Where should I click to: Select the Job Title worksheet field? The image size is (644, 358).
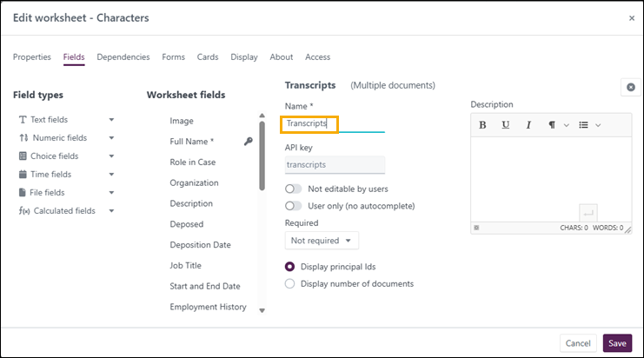186,266
